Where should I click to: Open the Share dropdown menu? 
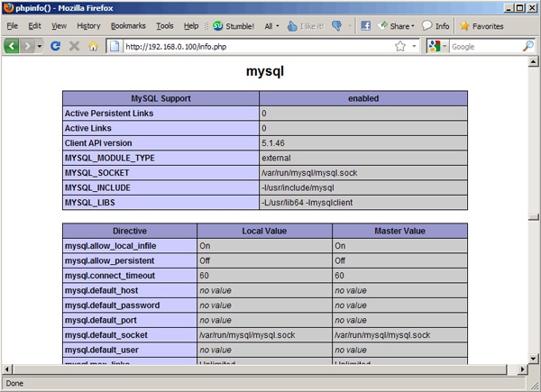(396, 26)
